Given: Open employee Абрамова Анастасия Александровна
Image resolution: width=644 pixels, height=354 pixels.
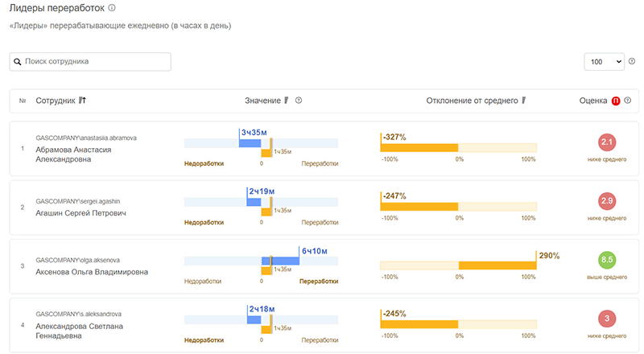Looking at the screenshot, I should click(x=73, y=154).
